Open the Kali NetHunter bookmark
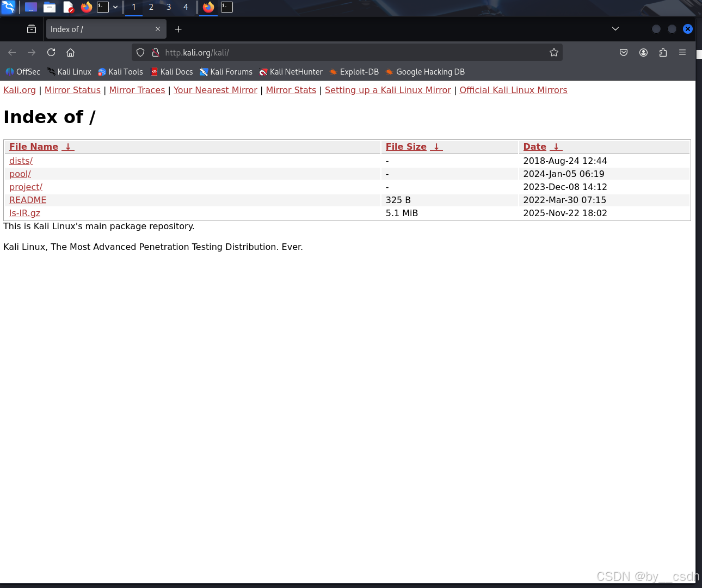The image size is (702, 588). 291,72
